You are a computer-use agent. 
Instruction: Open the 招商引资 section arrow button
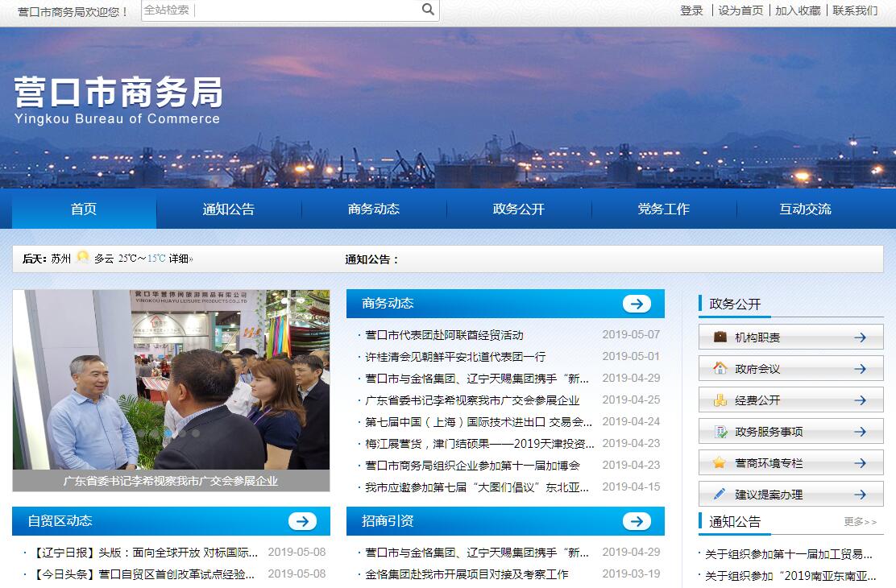click(637, 521)
